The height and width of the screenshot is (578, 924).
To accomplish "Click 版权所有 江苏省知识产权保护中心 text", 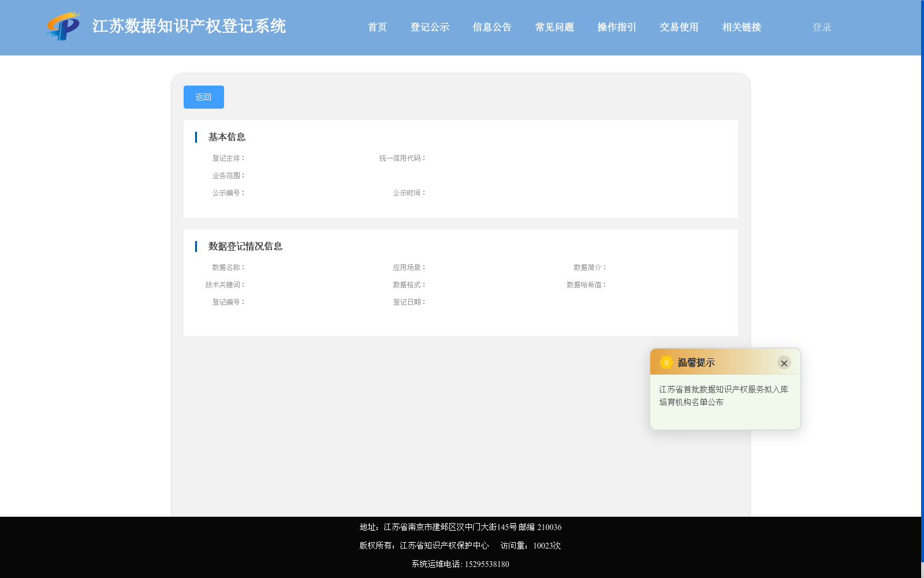I will 424,546.
